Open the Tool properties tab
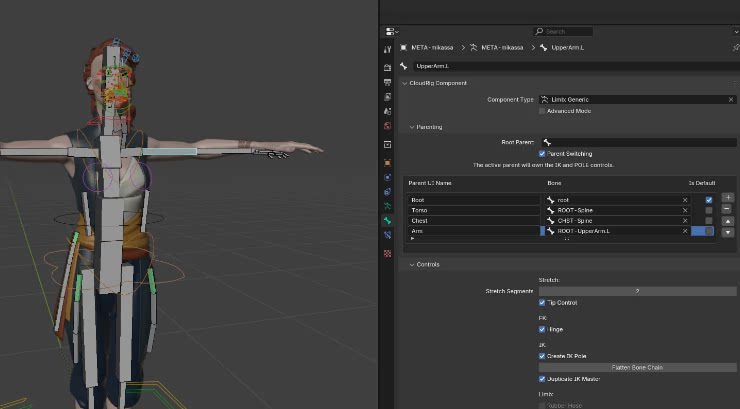This screenshot has height=409, width=740. [x=387, y=50]
